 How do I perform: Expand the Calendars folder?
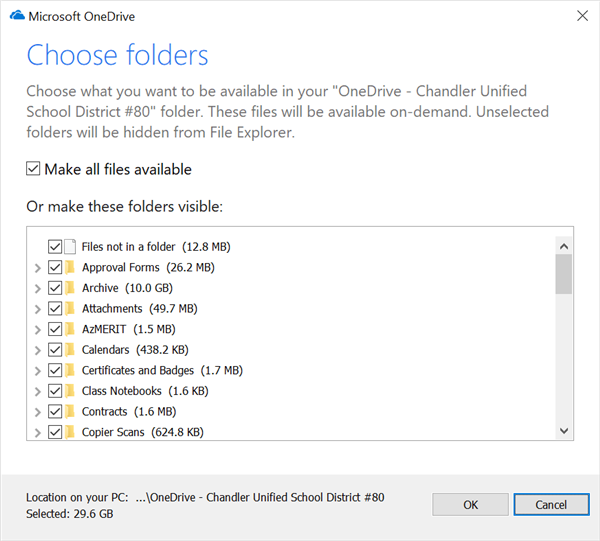coord(38,350)
